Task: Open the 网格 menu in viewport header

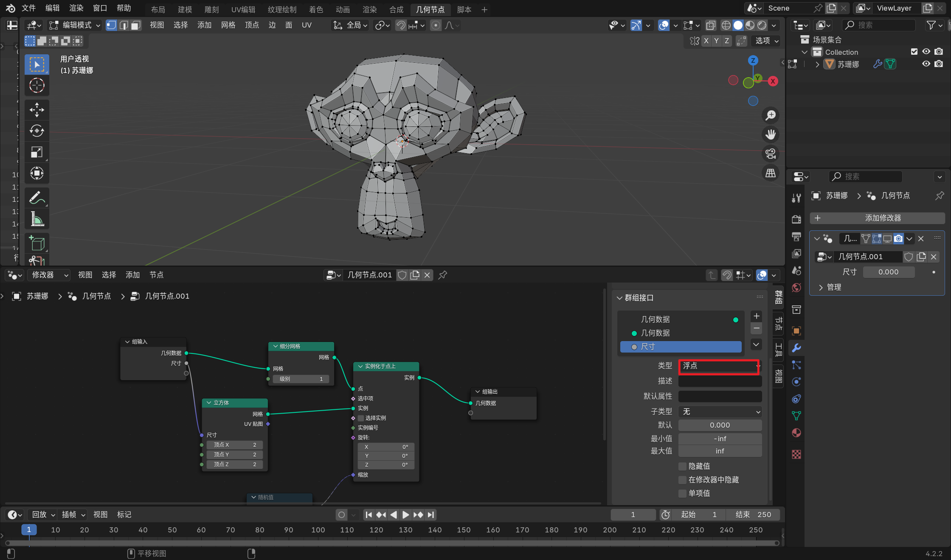Action: point(228,25)
